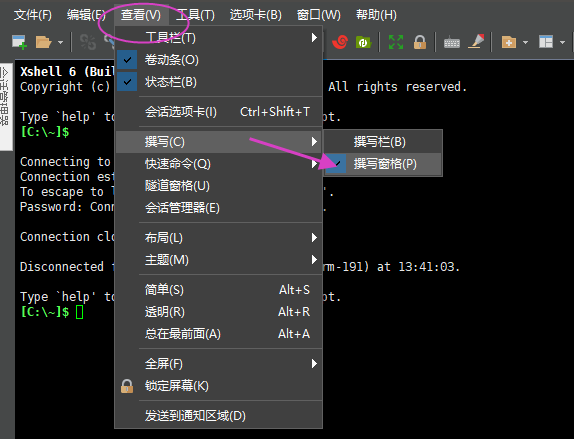Image resolution: width=574 pixels, height=439 pixels.
Task: Toggle 总在最前面(A) entry
Action: [219, 334]
